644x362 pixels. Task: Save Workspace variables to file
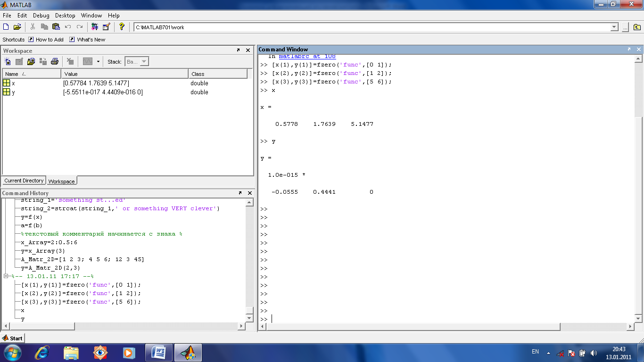pyautogui.click(x=43, y=61)
